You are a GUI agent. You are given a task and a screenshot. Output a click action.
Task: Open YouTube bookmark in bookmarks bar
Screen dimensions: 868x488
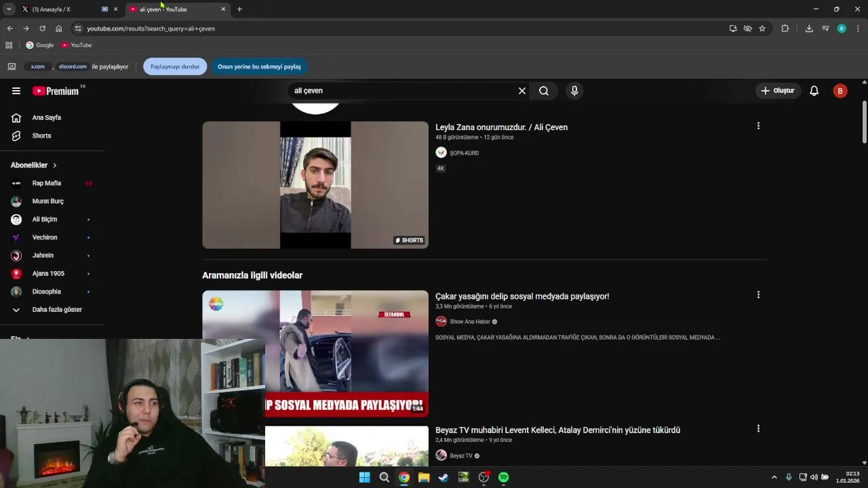click(76, 45)
